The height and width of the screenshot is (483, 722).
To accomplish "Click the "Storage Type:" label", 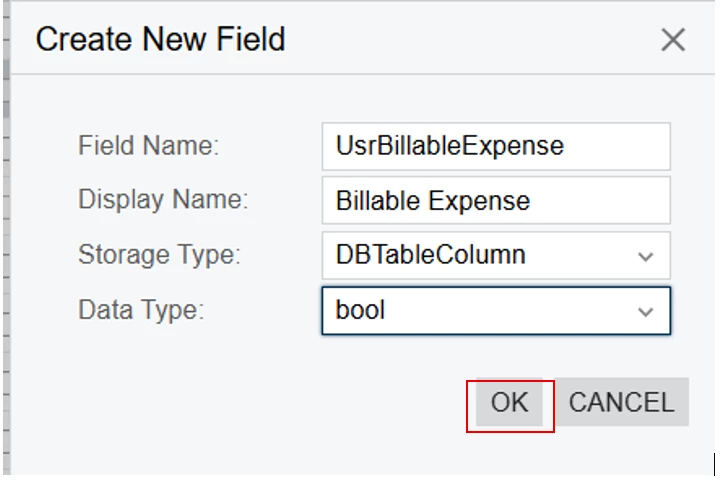I will pyautogui.click(x=159, y=255).
